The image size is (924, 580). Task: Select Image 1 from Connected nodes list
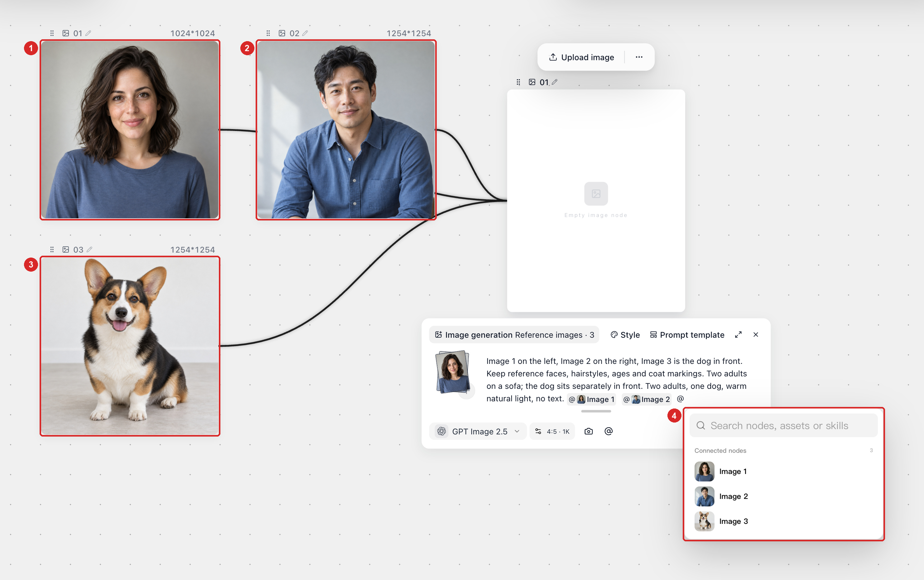(783, 471)
